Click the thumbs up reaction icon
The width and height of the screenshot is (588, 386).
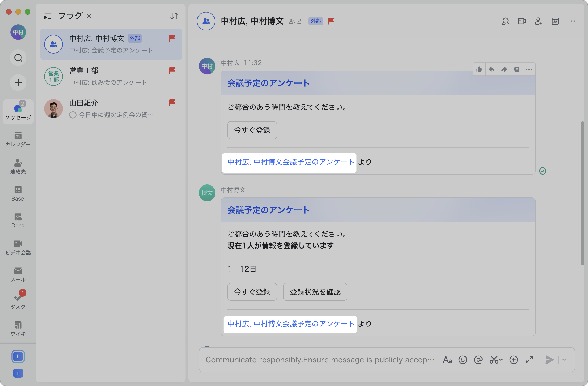(x=479, y=69)
